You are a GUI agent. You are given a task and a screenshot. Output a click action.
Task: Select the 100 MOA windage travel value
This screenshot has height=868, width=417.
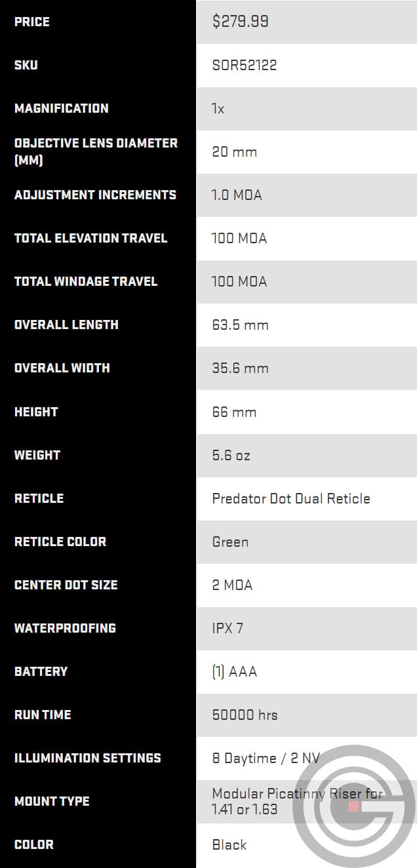(x=239, y=281)
